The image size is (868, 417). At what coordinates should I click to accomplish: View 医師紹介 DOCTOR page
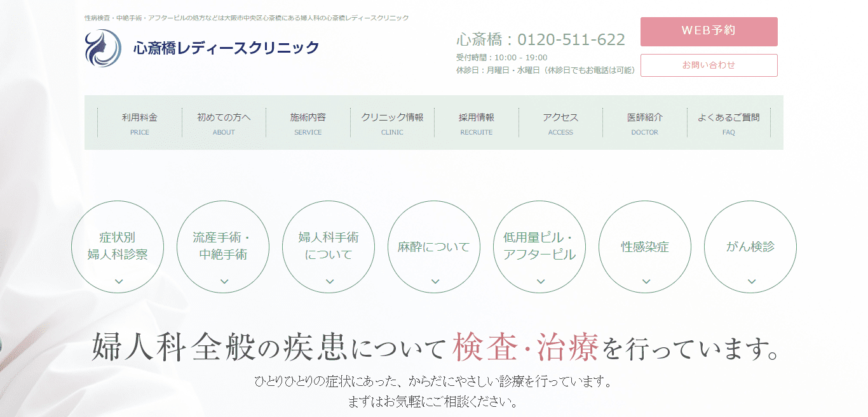tap(645, 123)
